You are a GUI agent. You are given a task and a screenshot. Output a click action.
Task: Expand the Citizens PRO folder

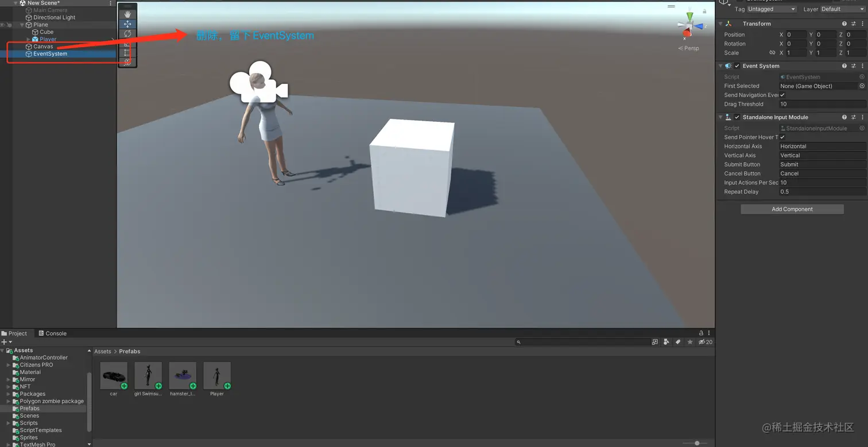pyautogui.click(x=9, y=365)
